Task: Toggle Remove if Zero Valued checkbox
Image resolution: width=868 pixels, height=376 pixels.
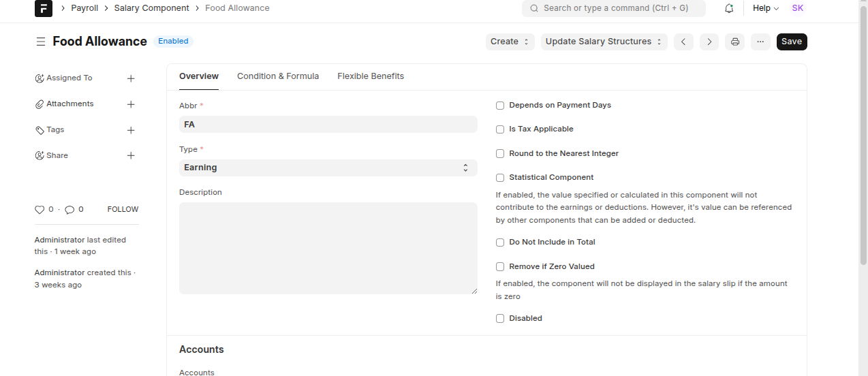Action: pos(500,267)
